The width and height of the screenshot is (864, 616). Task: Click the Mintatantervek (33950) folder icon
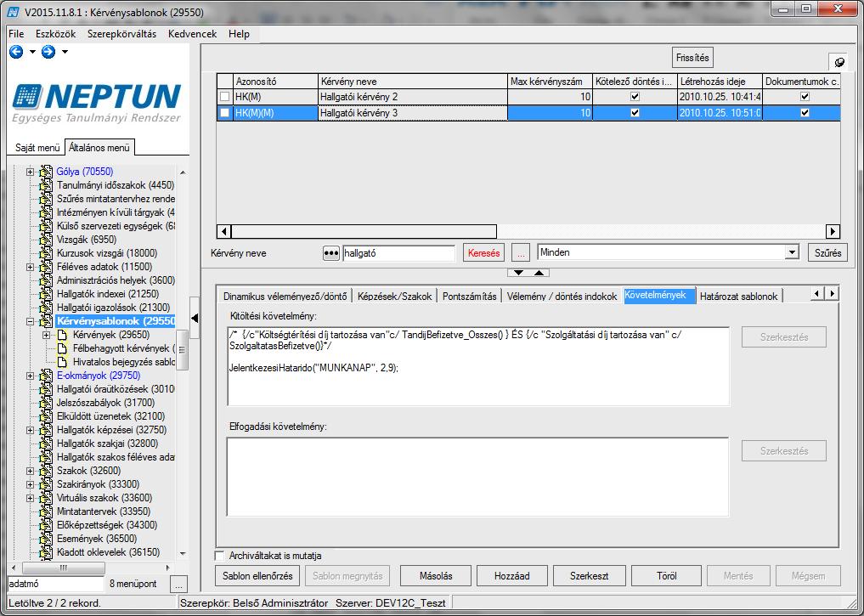click(x=46, y=511)
